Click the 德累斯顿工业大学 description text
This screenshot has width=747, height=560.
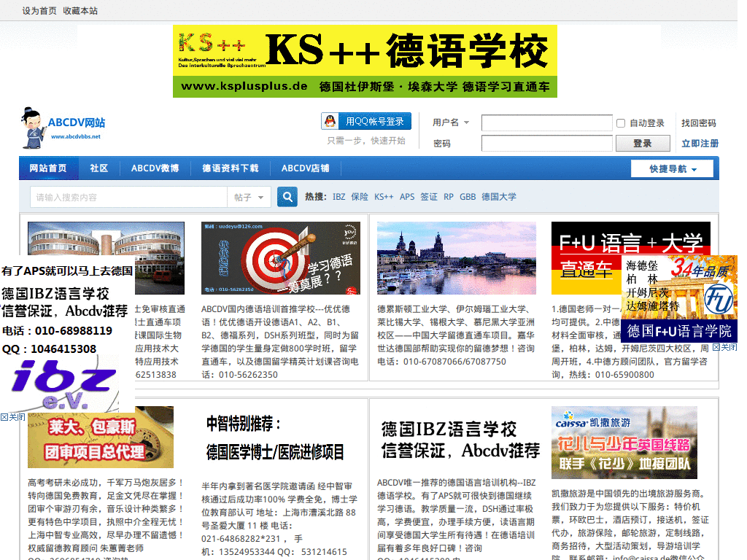click(457, 335)
